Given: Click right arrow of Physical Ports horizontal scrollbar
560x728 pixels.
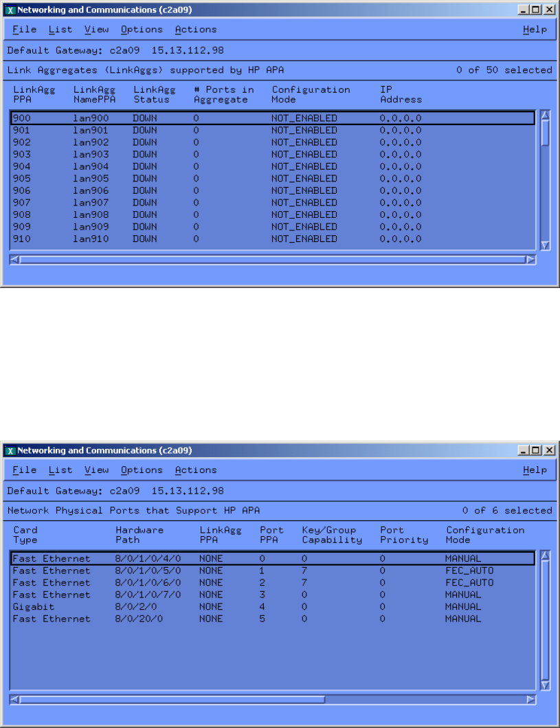Looking at the screenshot, I should pos(530,700).
